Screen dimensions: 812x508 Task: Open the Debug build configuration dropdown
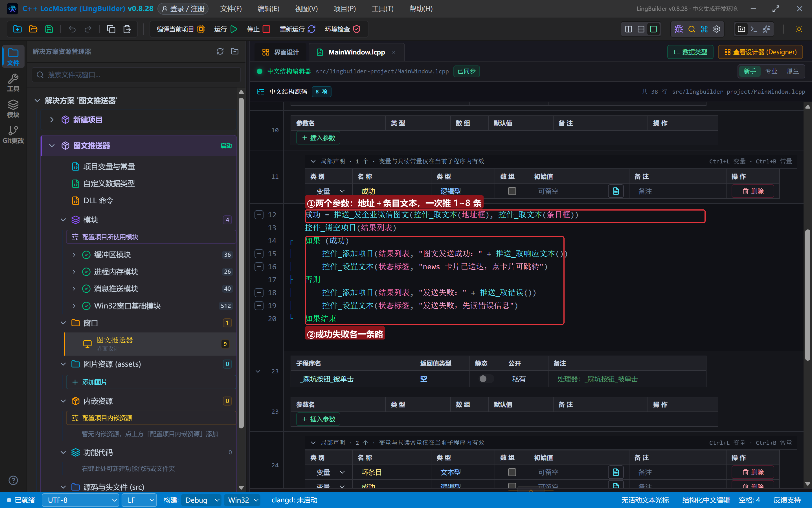201,500
